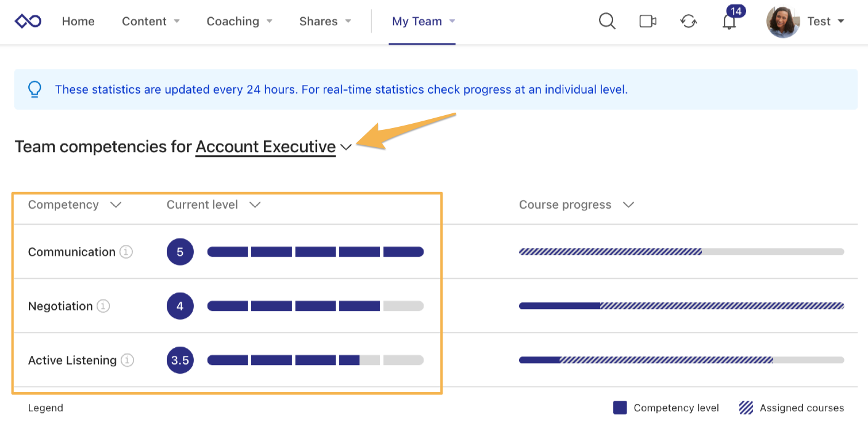This screenshot has width=868, height=426.
Task: Open the Competency column filter
Action: (116, 205)
